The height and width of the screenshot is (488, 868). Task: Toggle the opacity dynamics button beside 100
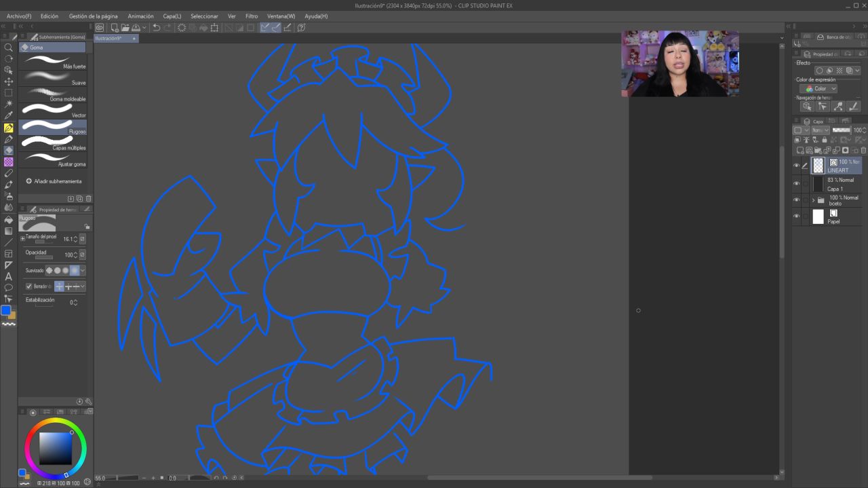pos(83,255)
